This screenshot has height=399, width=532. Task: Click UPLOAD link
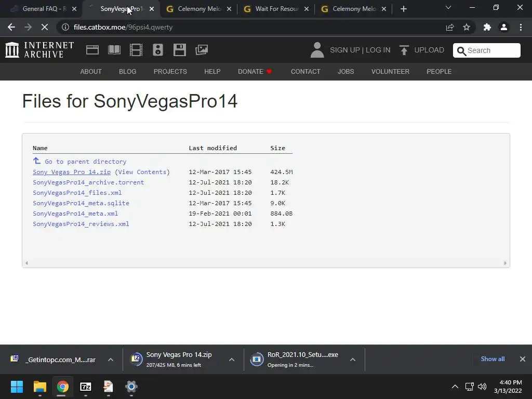(429, 50)
